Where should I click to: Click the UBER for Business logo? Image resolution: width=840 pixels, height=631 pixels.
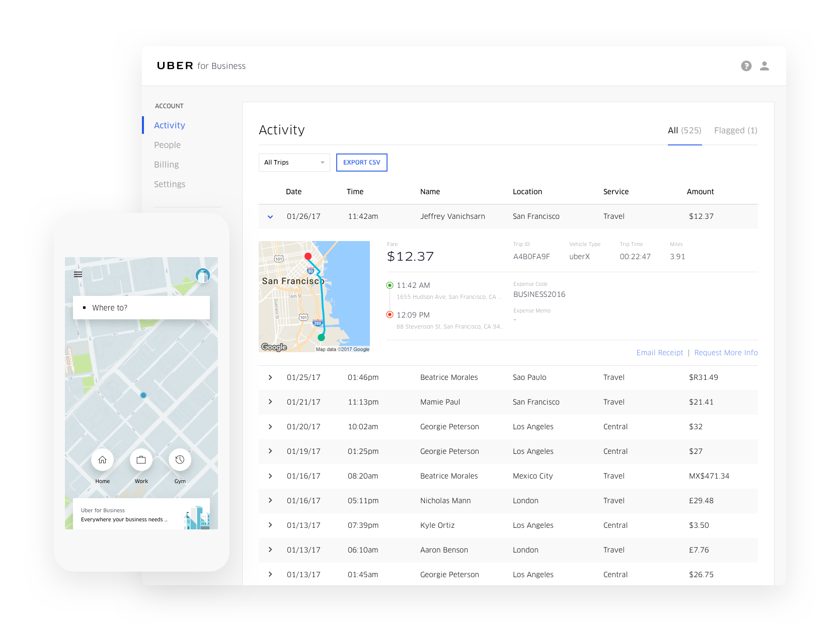pos(200,65)
